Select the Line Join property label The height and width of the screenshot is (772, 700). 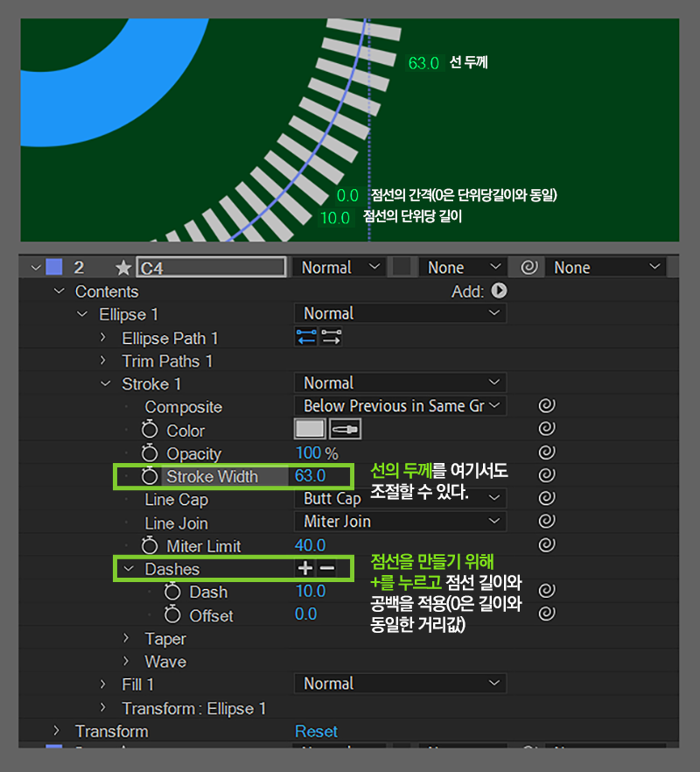pos(176,523)
